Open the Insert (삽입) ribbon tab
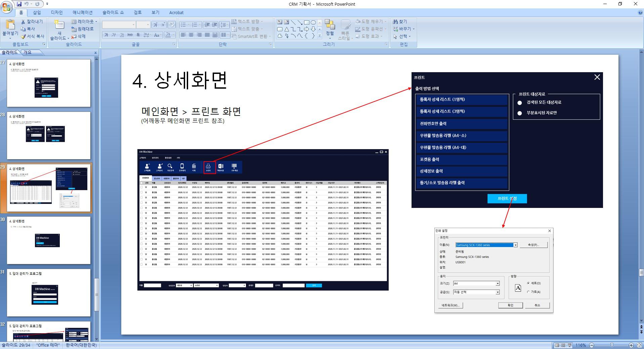This screenshot has height=349, width=644. pos(37,12)
